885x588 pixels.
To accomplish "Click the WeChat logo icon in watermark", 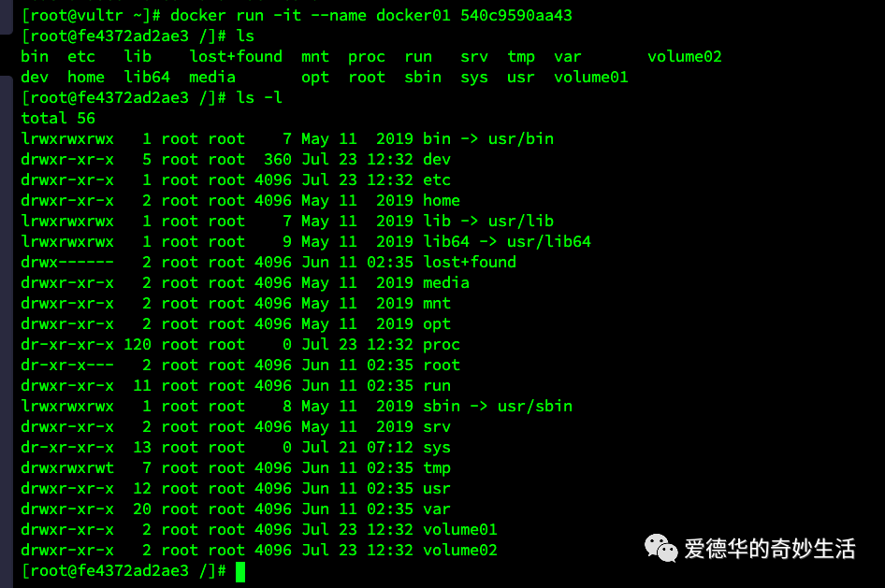I will click(660, 548).
